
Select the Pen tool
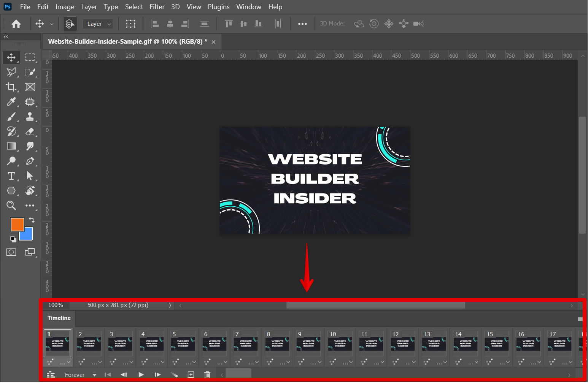pos(30,161)
